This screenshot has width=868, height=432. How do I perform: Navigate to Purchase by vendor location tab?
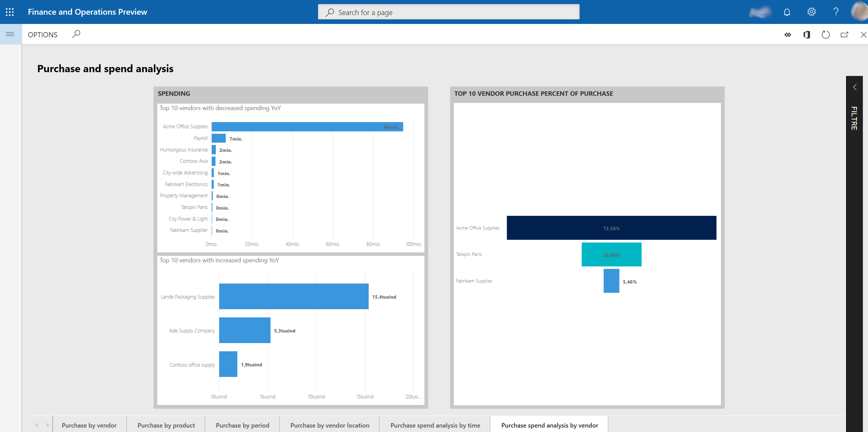pos(330,426)
